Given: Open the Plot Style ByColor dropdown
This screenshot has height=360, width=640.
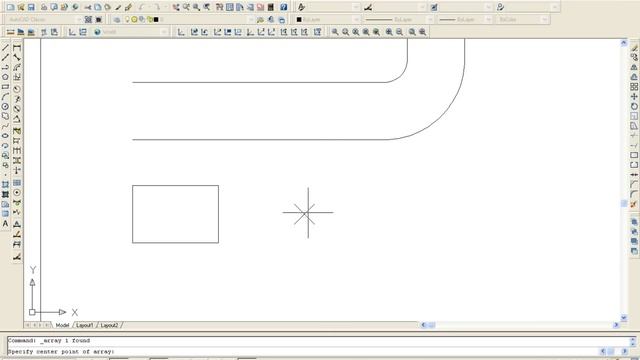Looking at the screenshot, I should [544, 19].
